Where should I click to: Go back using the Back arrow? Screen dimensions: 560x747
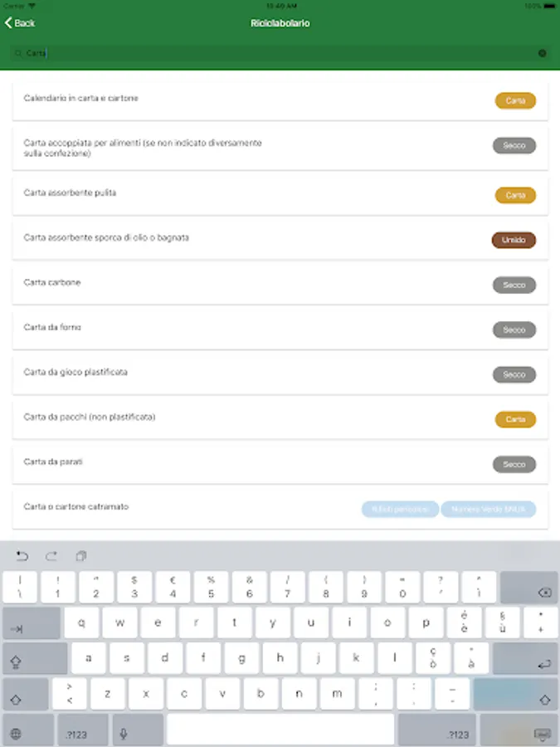point(20,23)
